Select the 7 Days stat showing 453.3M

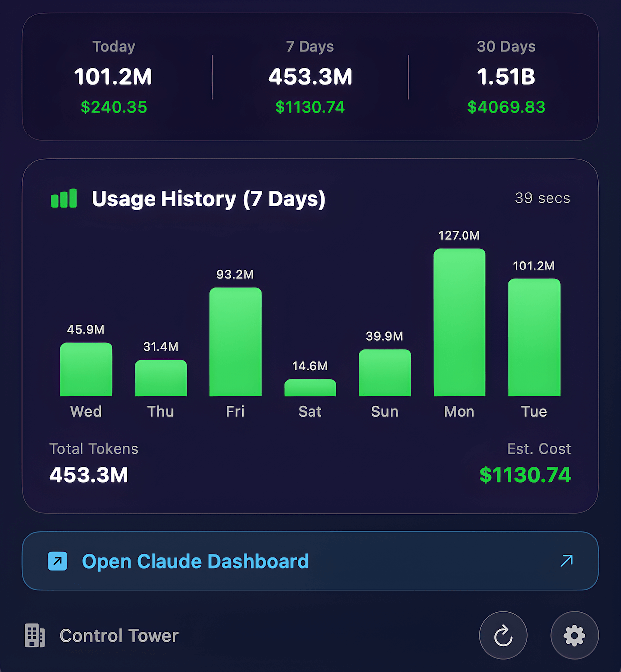(310, 77)
